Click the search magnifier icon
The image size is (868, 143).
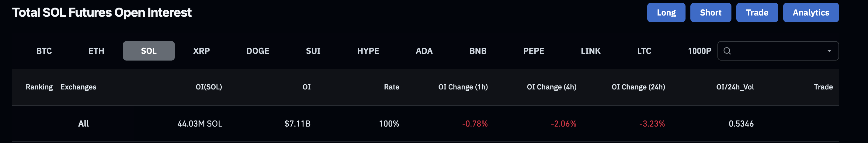pyautogui.click(x=727, y=51)
